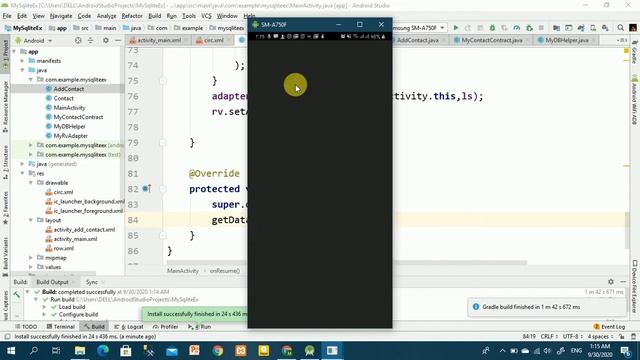Expand the values folder
This screenshot has width=640, height=360.
[x=31, y=267]
